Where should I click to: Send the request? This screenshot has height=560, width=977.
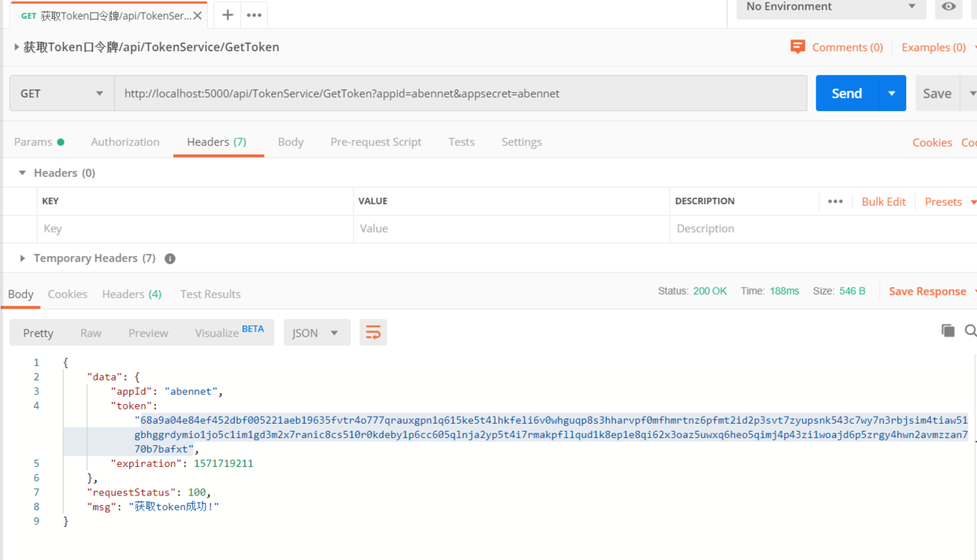point(846,93)
